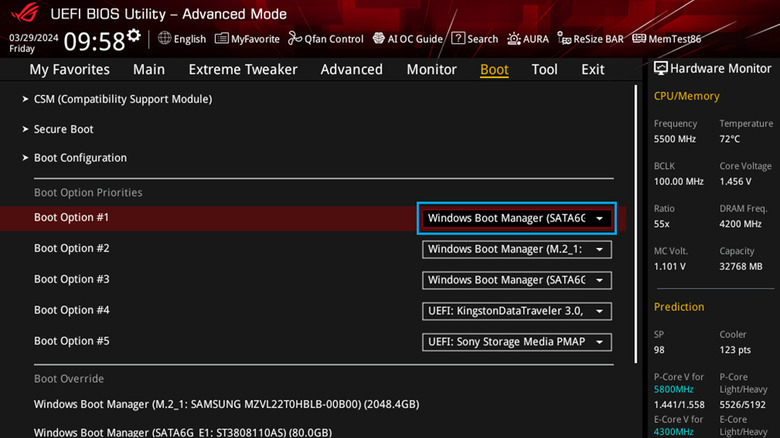Expand the Secure Boot submenu
Image resolution: width=780 pixels, height=438 pixels.
pyautogui.click(x=63, y=129)
